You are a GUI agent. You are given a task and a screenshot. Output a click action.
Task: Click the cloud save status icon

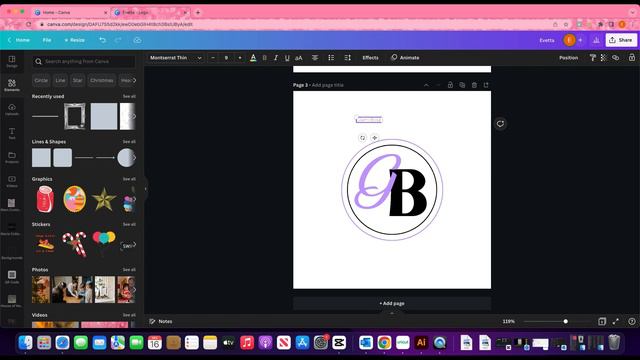pyautogui.click(x=138, y=40)
